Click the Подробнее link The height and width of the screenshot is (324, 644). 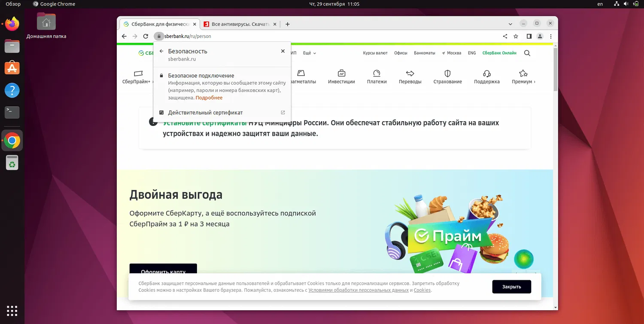coord(209,98)
